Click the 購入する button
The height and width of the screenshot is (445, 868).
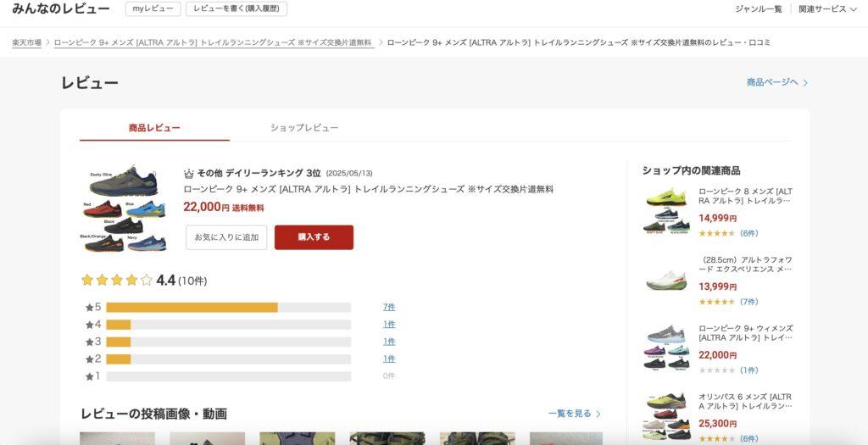click(314, 236)
